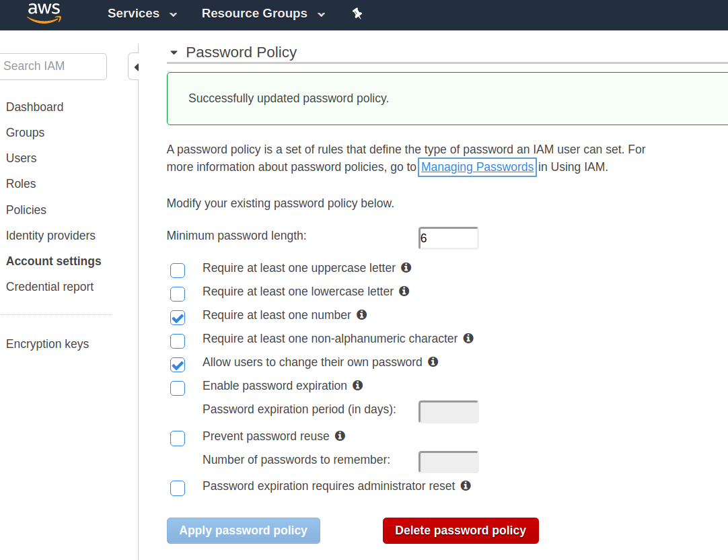The image size is (728, 560).
Task: Collapse the Password Policy section
Action: point(174,52)
